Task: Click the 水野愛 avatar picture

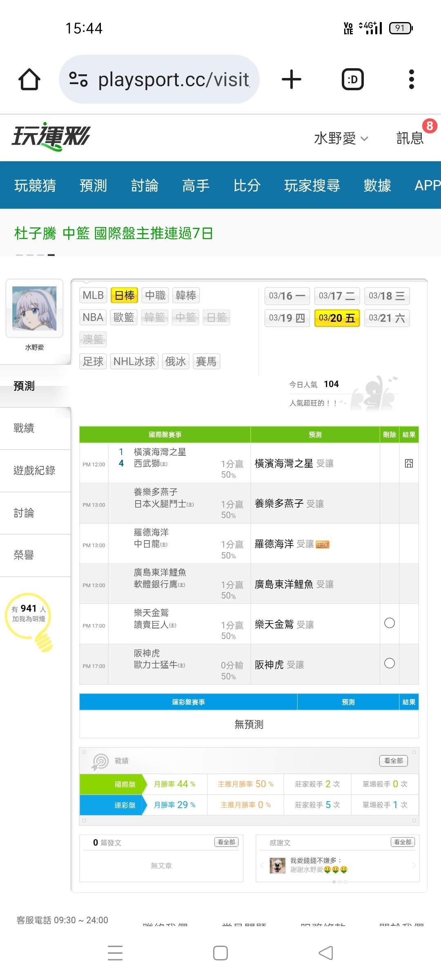Action: pyautogui.click(x=34, y=308)
